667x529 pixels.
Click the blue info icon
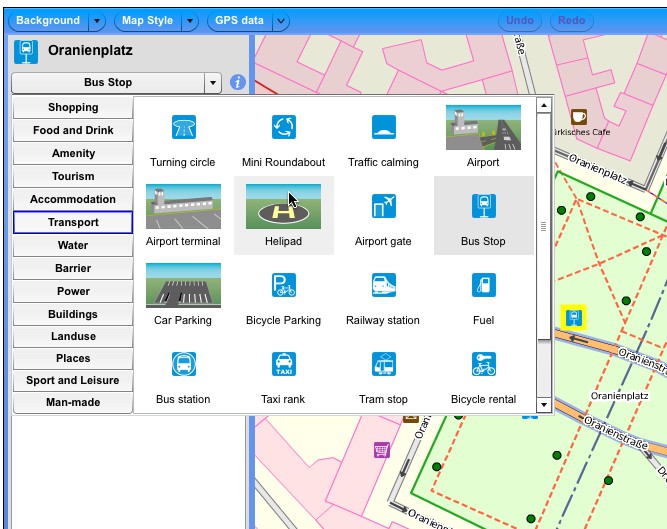pos(238,82)
